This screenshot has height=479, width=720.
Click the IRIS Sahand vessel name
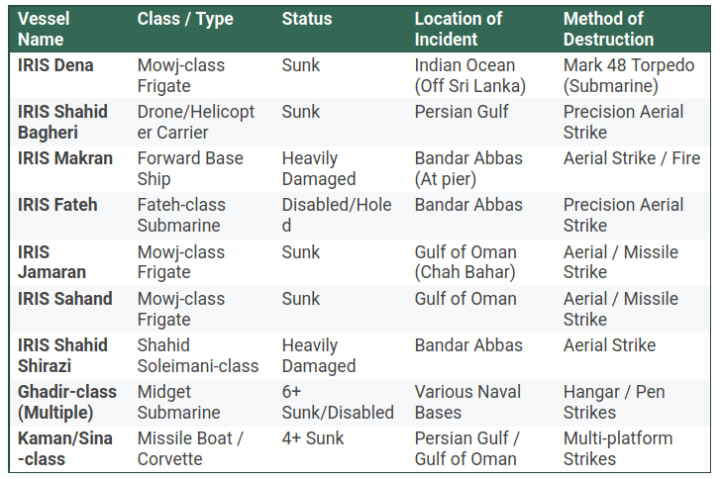(x=65, y=299)
